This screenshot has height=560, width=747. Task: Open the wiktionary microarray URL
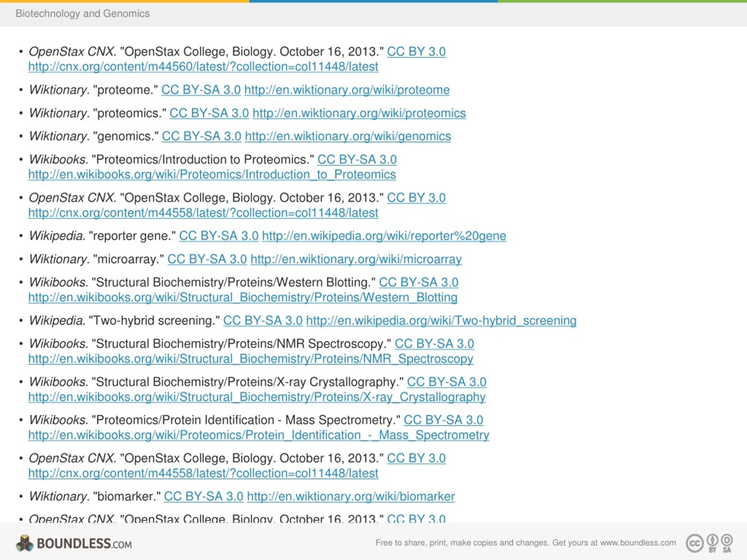tap(356, 259)
